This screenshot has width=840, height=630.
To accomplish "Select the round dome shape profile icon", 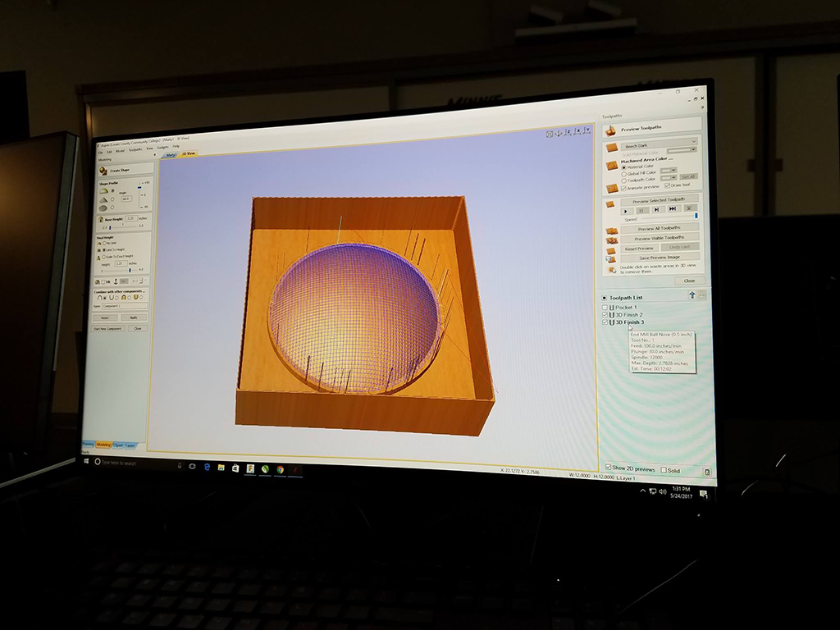I will pos(104,190).
